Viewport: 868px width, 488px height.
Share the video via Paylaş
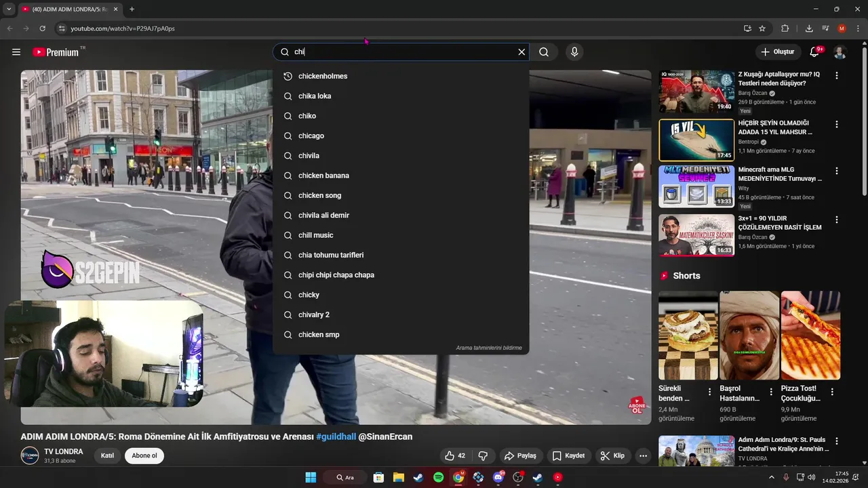(x=520, y=455)
